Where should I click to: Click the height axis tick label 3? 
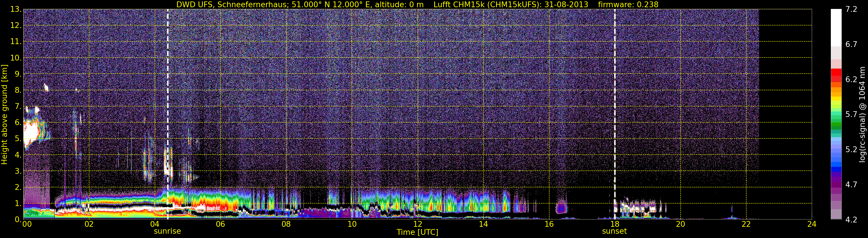point(18,171)
